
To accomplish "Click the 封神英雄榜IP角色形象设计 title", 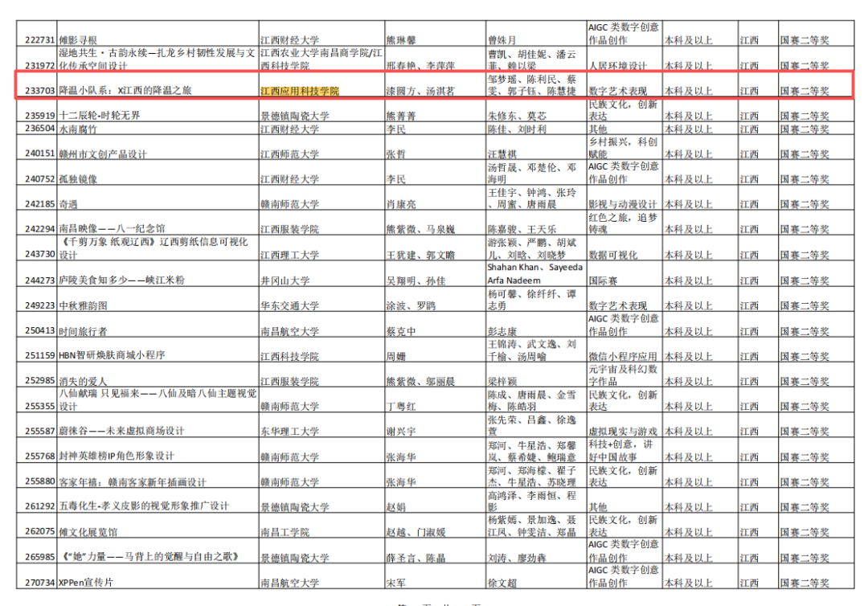I will coord(117,456).
